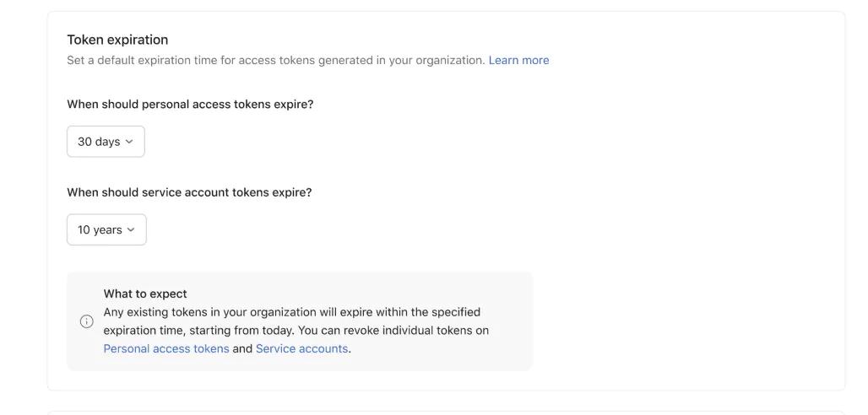Click the chevron arrow next to 10 years
868x415 pixels.
131,229
